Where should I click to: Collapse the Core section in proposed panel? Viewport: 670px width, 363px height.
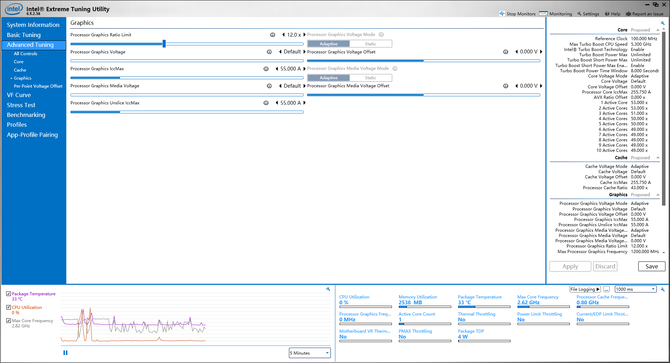pos(658,30)
